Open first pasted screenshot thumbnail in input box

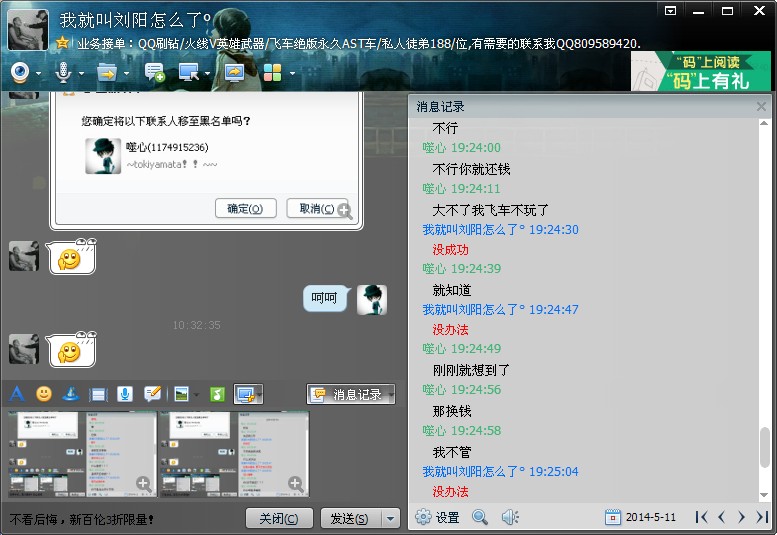point(82,454)
